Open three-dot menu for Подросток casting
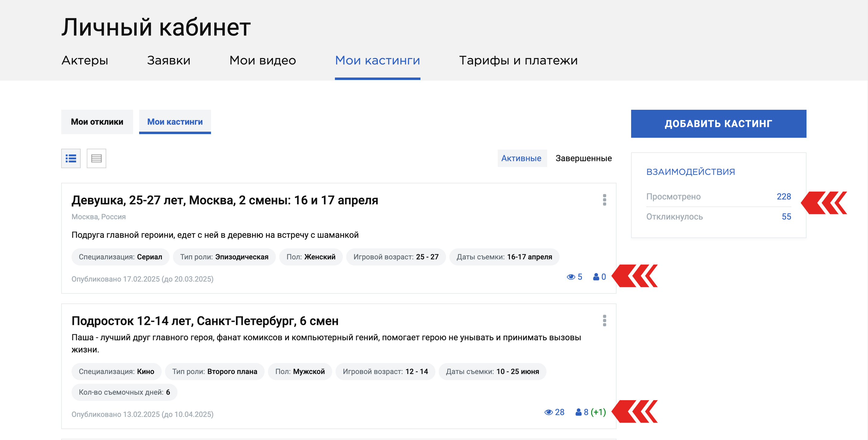The image size is (868, 440). click(x=604, y=320)
